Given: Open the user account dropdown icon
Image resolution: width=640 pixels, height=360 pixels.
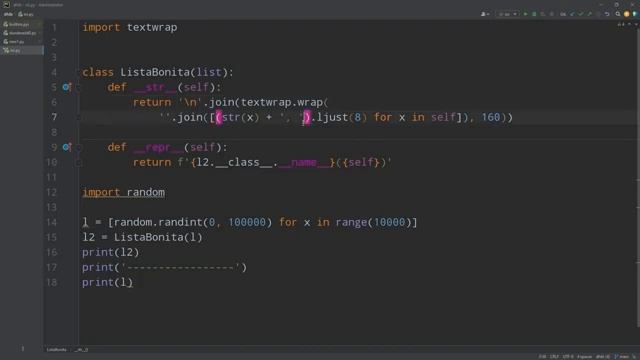Looking at the screenshot, I should (485, 14).
